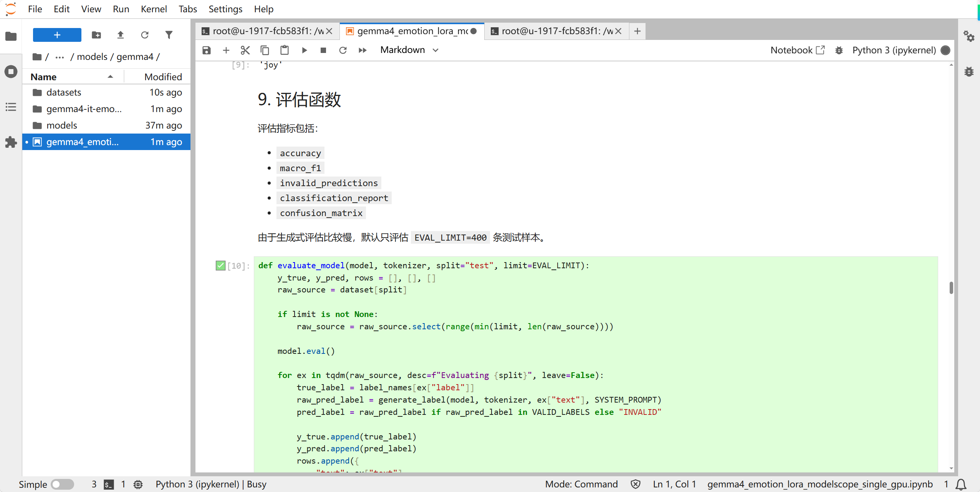Sort files by Name column header
This screenshot has height=492, width=980.
[73, 77]
